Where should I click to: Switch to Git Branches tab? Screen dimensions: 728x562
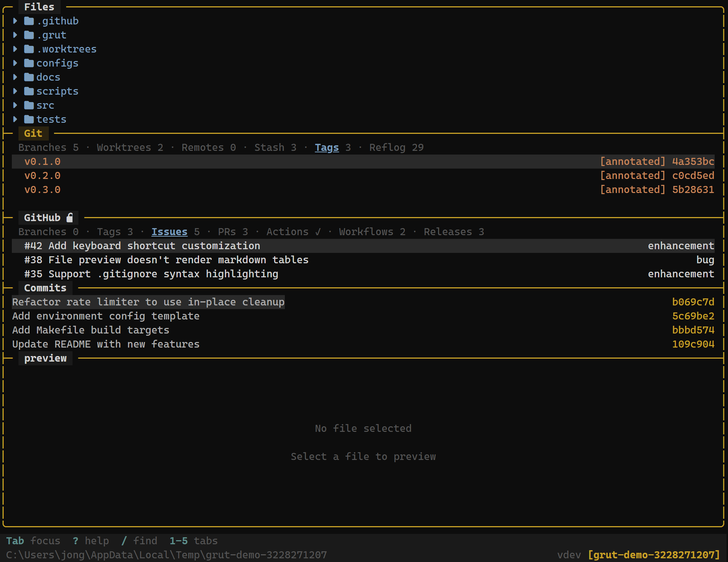pyautogui.click(x=48, y=148)
